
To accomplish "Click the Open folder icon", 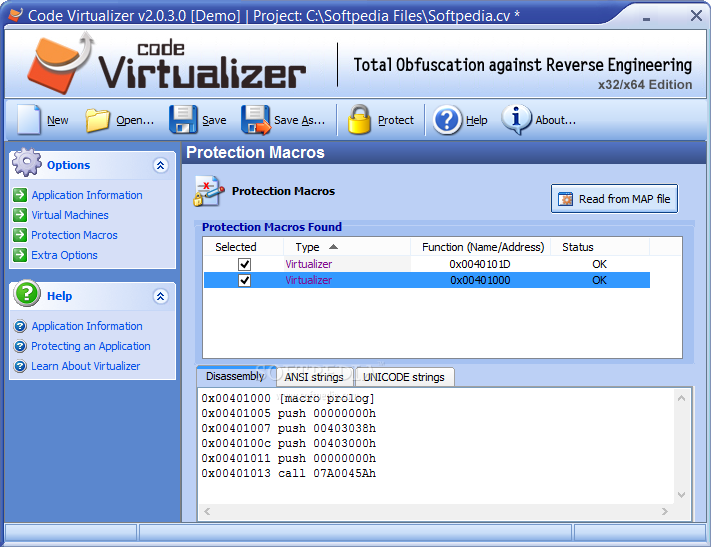I will [97, 120].
